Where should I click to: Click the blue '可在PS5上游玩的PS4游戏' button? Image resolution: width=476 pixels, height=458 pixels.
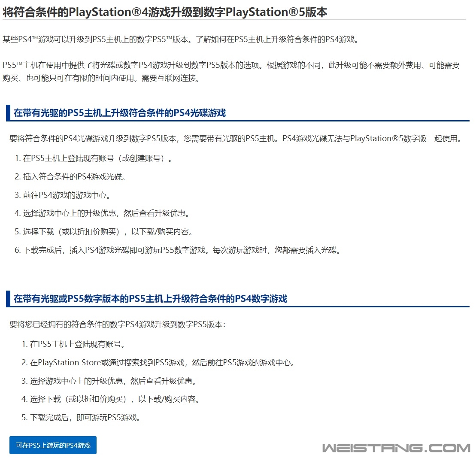pos(52,445)
